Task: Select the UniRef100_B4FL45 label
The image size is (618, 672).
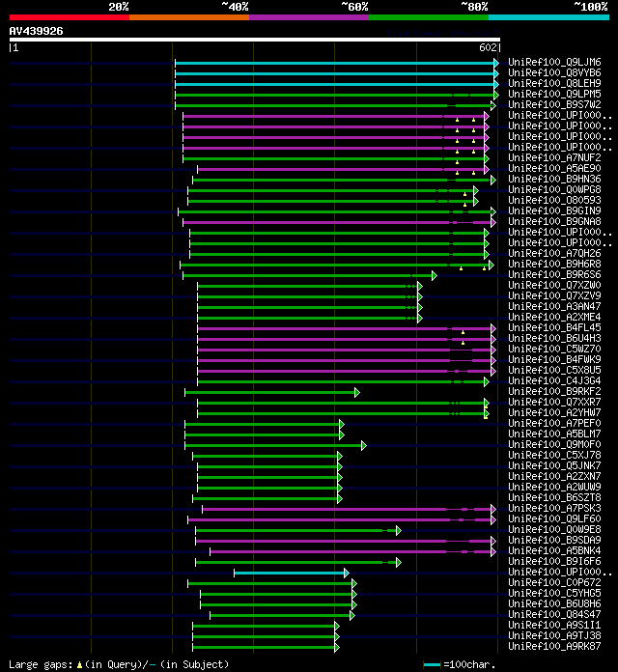Action: tap(554, 327)
